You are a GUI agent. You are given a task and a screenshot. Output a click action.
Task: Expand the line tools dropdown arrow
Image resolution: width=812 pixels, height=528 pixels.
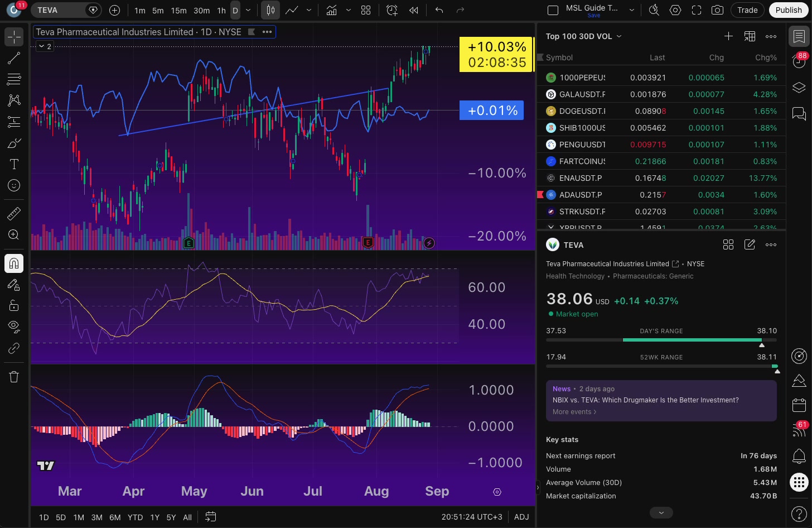pos(308,10)
